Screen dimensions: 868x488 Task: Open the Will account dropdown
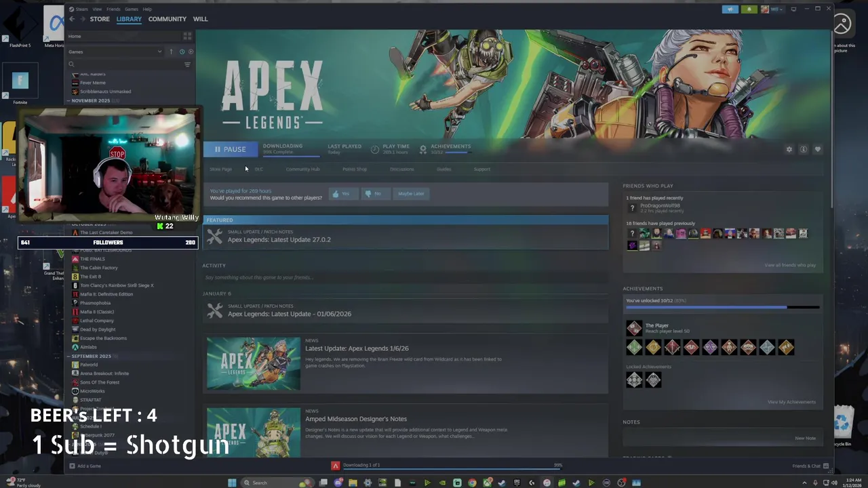(772, 9)
